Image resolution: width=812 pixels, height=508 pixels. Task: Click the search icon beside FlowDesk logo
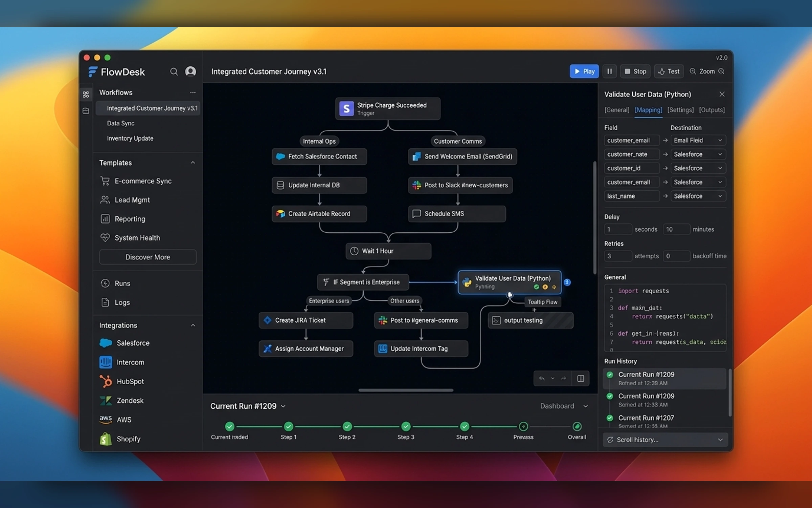[x=174, y=71]
